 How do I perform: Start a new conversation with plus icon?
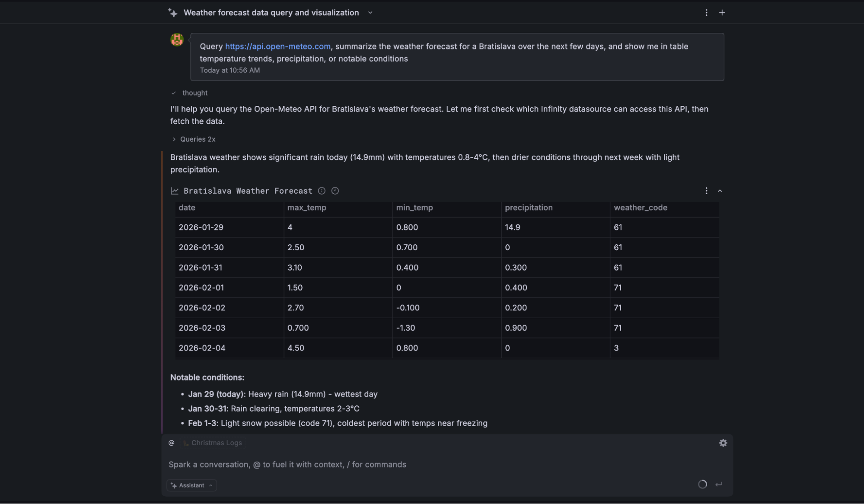(x=722, y=13)
